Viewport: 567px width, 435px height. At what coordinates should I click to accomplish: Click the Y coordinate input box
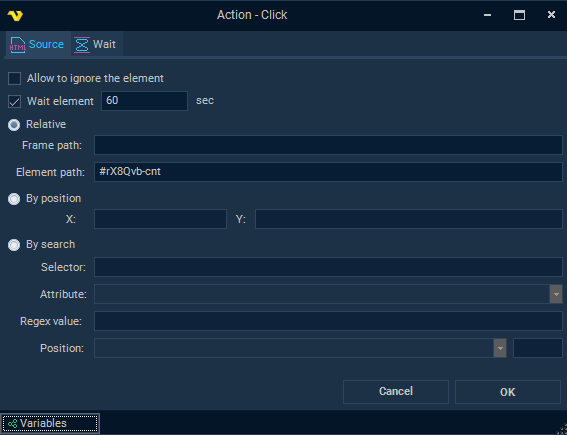point(409,219)
